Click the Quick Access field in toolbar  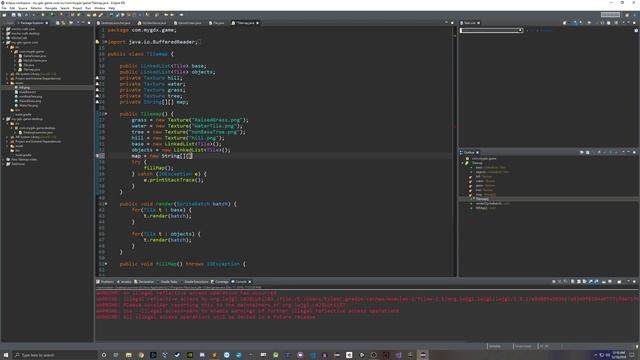click(610, 15)
